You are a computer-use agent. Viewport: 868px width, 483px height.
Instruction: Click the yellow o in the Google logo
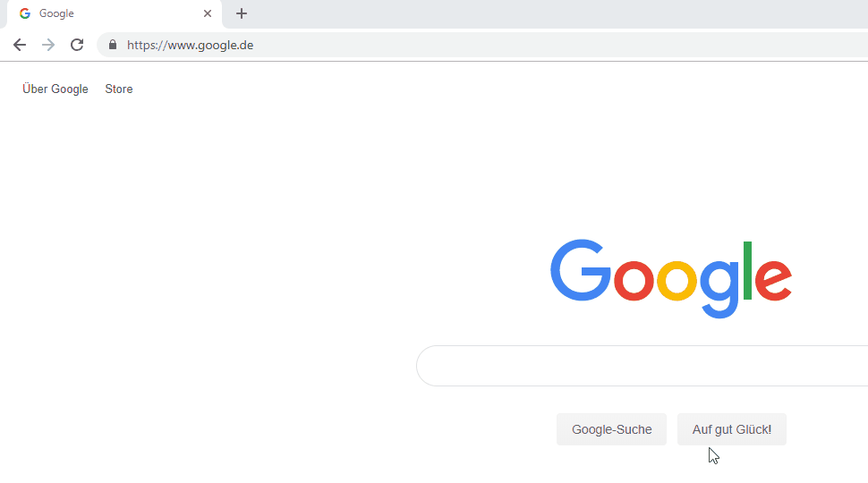pos(677,279)
